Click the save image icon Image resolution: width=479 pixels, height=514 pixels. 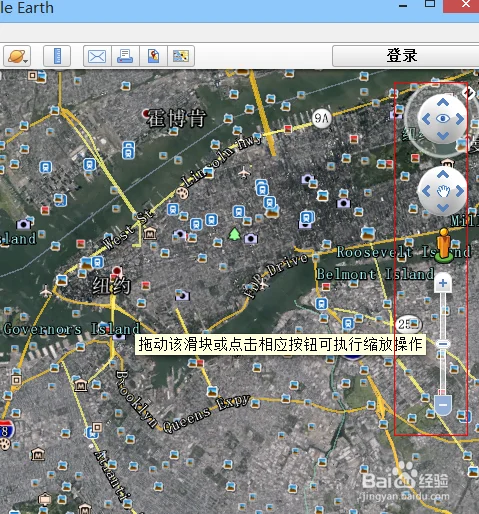click(x=181, y=56)
